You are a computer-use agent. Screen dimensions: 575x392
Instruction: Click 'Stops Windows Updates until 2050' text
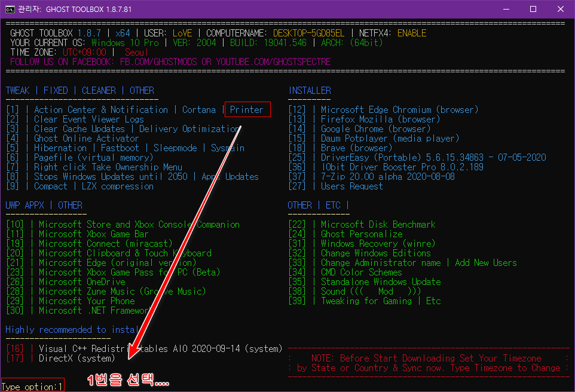(111, 177)
